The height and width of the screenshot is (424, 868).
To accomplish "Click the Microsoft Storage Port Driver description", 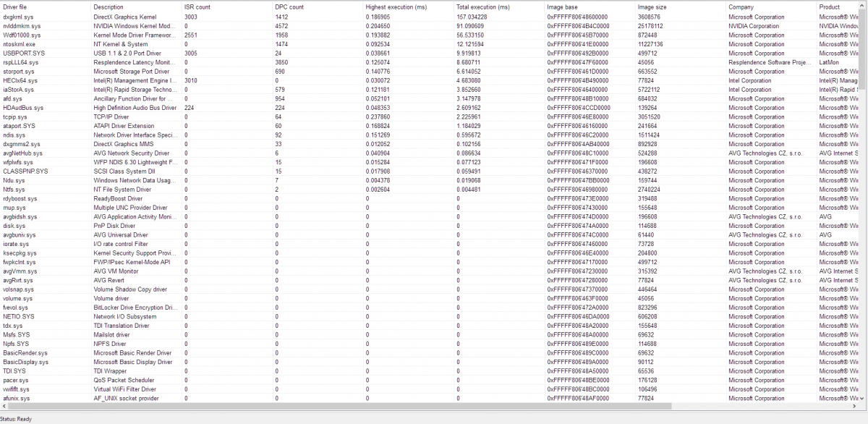I will point(131,72).
